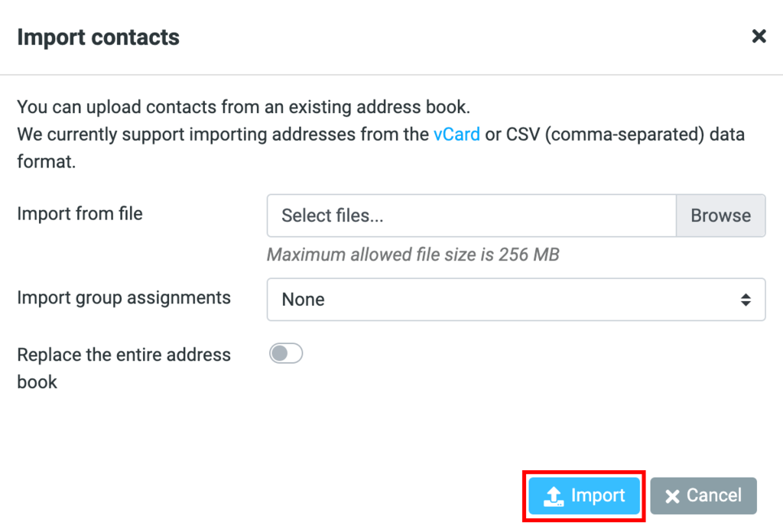Click the Cancel button to dismiss the dialog
The image size is (783, 532).
[x=703, y=495]
